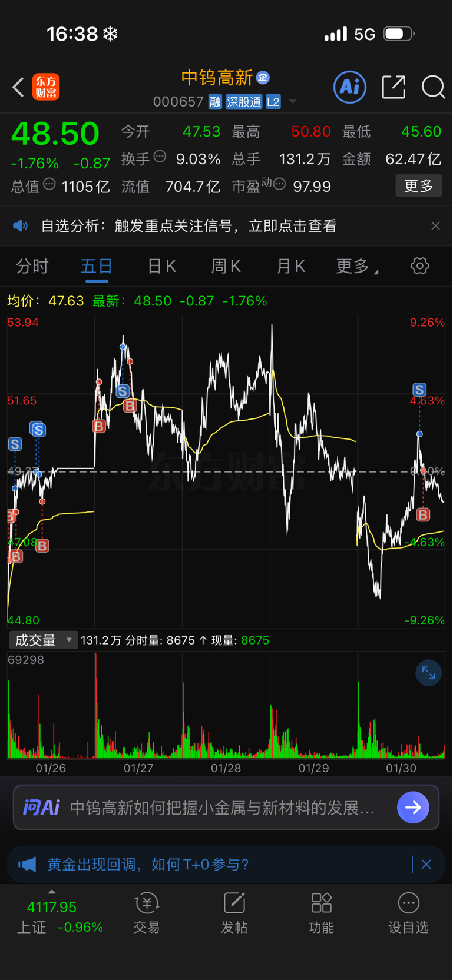Image resolution: width=453 pixels, height=980 pixels.
Task: Tap the S sell marker at right chart top
Action: point(419,390)
